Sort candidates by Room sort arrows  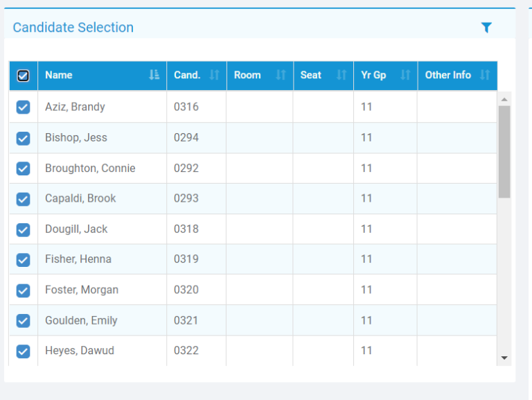point(281,75)
